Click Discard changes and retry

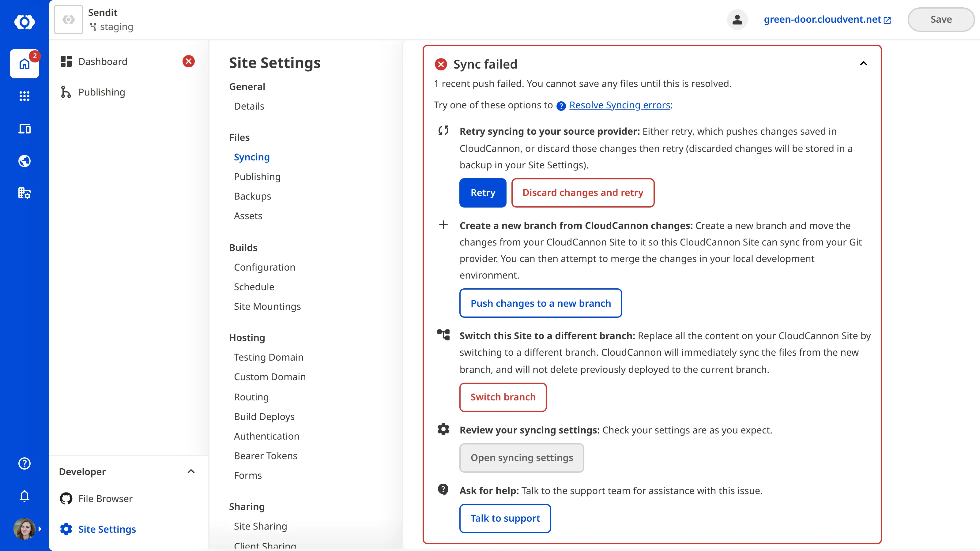coord(583,193)
